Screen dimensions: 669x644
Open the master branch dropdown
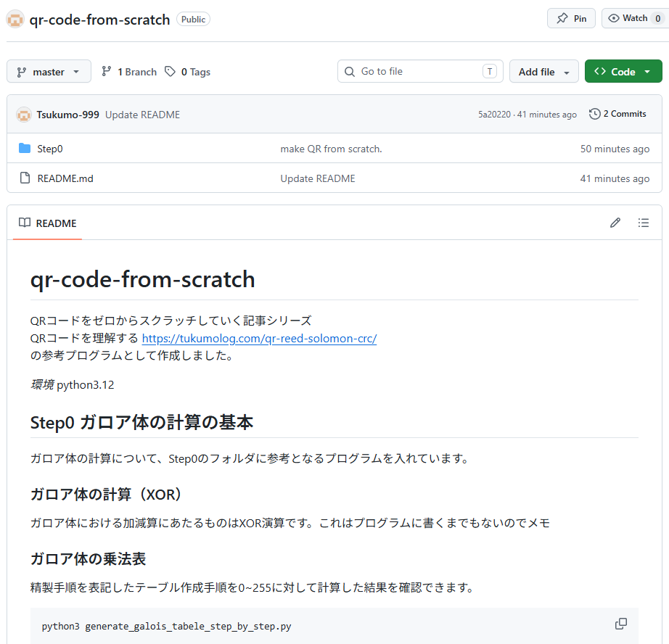click(x=49, y=72)
